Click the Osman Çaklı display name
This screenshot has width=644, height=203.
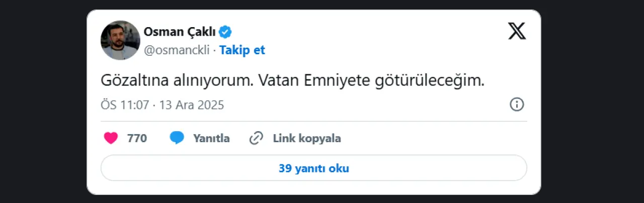coord(180,32)
